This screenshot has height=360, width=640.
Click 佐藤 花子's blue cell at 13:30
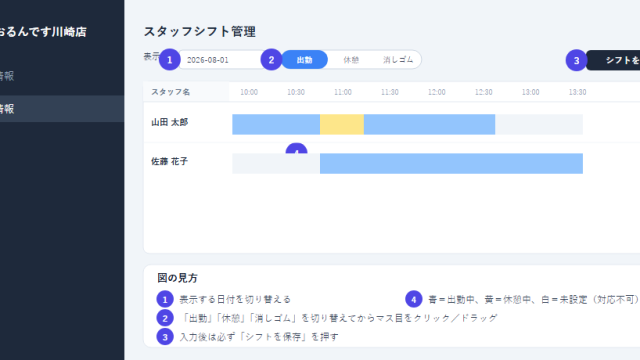click(561, 164)
